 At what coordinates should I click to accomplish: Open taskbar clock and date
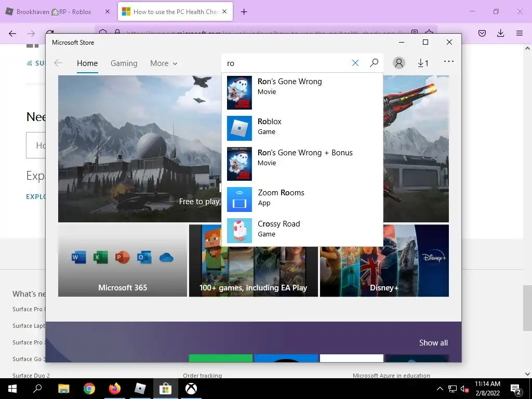tap(487, 389)
